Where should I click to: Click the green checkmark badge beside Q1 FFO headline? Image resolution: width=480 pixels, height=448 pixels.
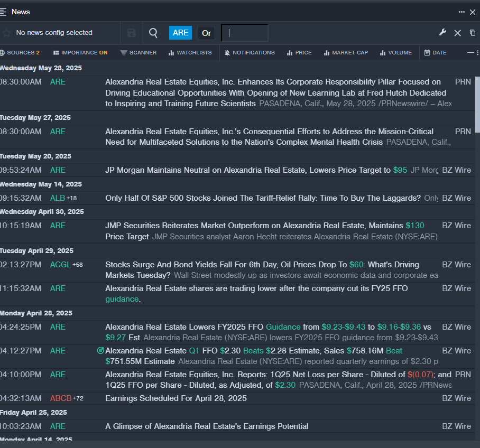[x=100, y=350]
